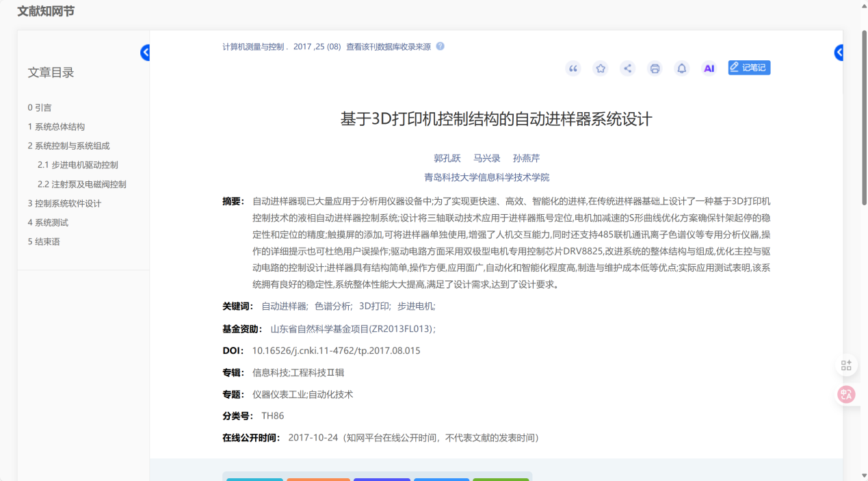Open 青岛科技大学信息科学技术学院 institution link
This screenshot has height=481, width=868.
[x=486, y=177]
